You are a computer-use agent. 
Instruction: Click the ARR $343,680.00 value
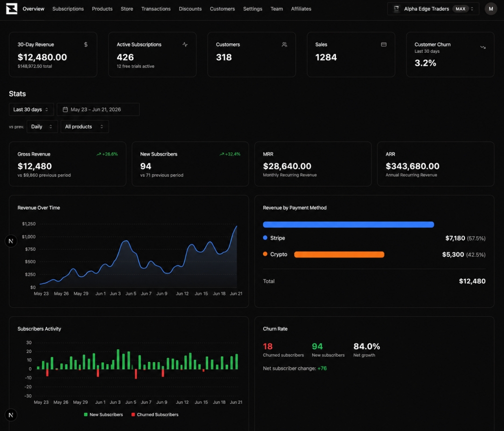tap(413, 166)
